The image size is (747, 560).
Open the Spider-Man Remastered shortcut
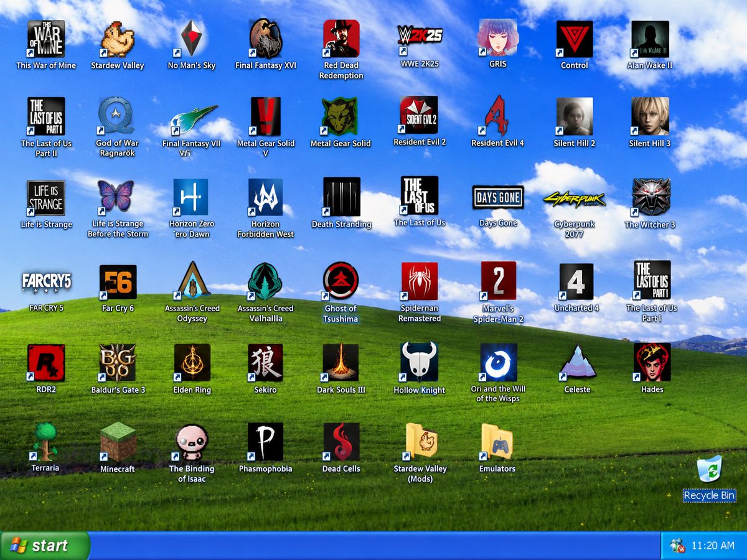420,281
